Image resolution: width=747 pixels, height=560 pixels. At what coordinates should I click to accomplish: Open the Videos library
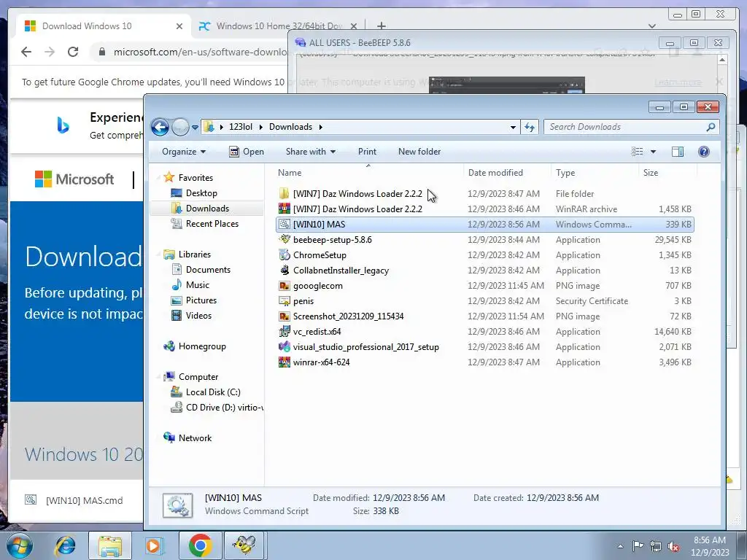click(x=192, y=315)
